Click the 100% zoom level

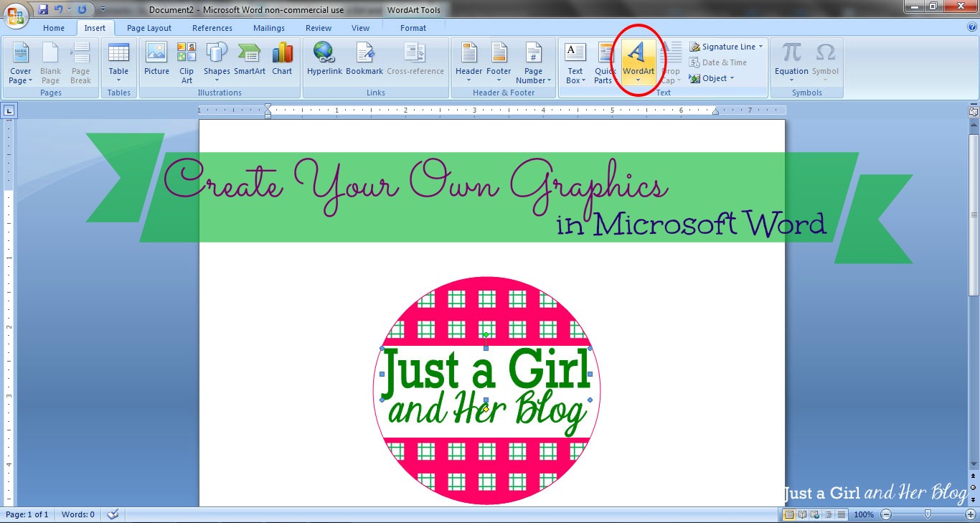pos(864,514)
